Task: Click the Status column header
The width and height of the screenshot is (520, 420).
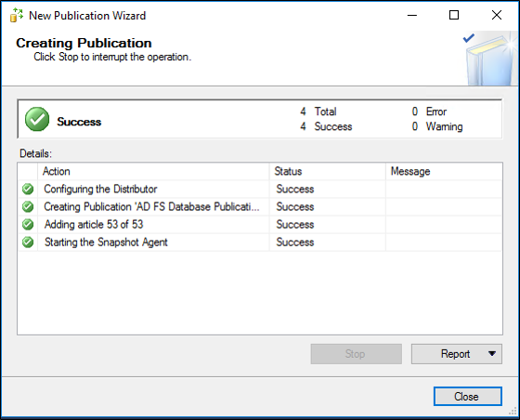Action: click(x=327, y=172)
